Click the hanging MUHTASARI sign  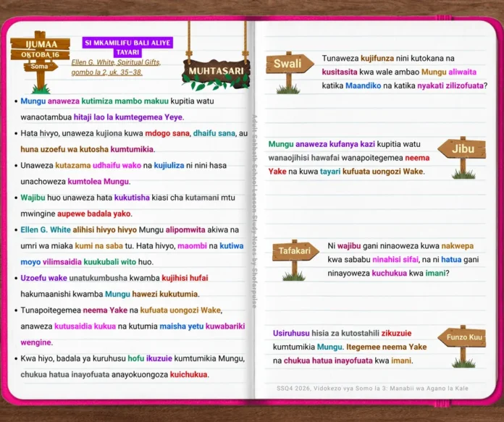[x=216, y=72]
